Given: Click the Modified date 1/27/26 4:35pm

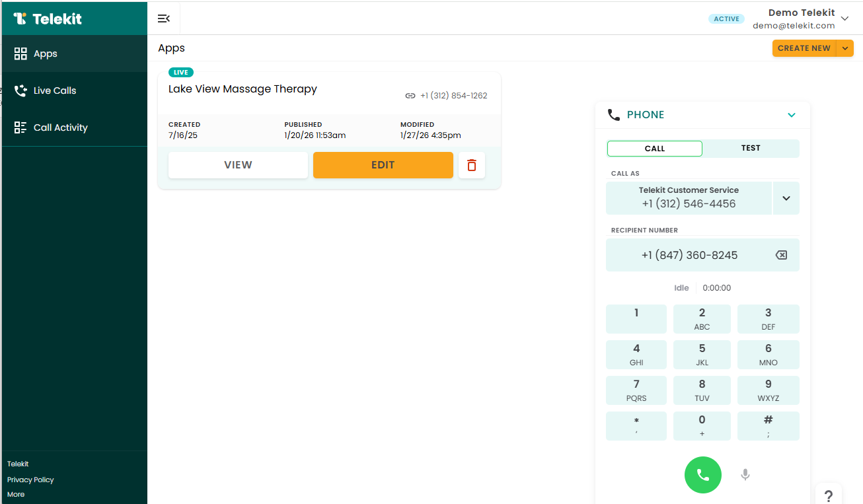Looking at the screenshot, I should pos(431,135).
